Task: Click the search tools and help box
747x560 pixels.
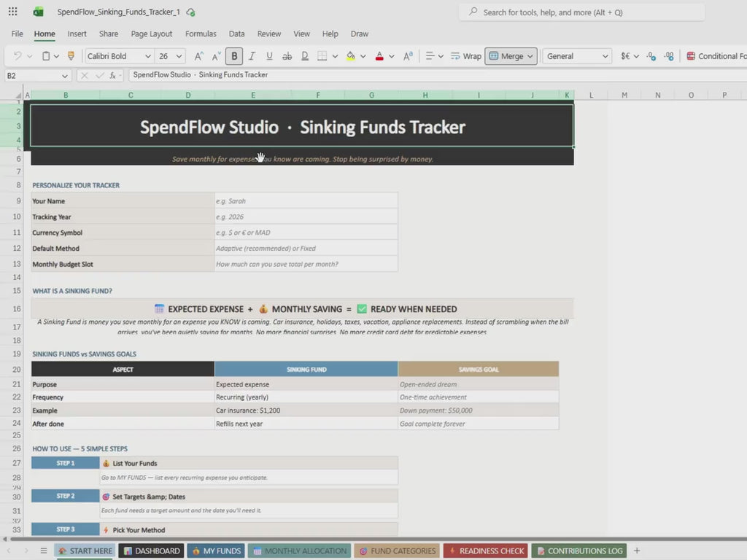Action: click(x=581, y=12)
